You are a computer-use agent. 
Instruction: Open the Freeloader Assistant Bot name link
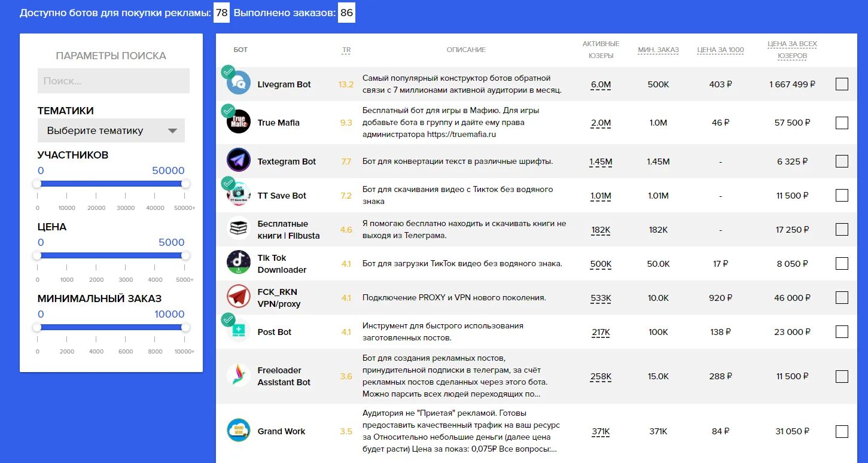tap(284, 376)
